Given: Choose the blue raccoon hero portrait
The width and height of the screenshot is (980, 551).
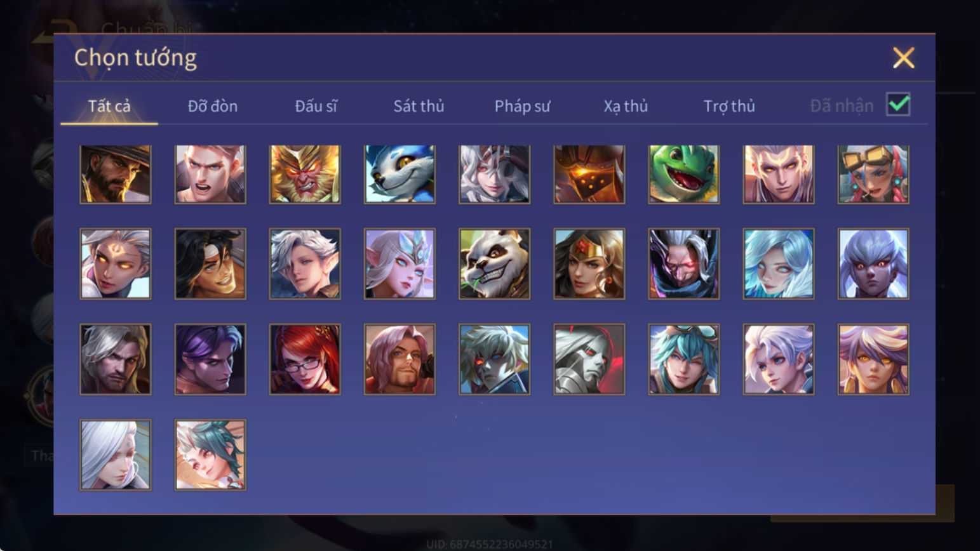Looking at the screenshot, I should [x=399, y=175].
